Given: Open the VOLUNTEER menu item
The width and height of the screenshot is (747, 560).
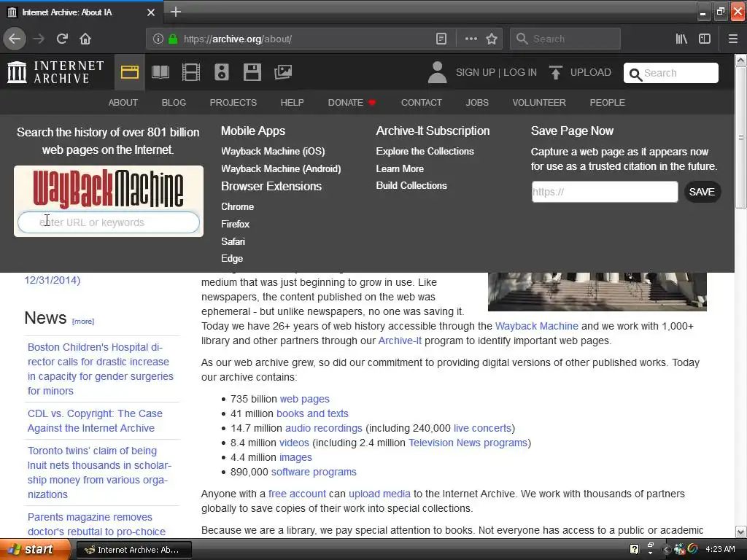Looking at the screenshot, I should 539,102.
